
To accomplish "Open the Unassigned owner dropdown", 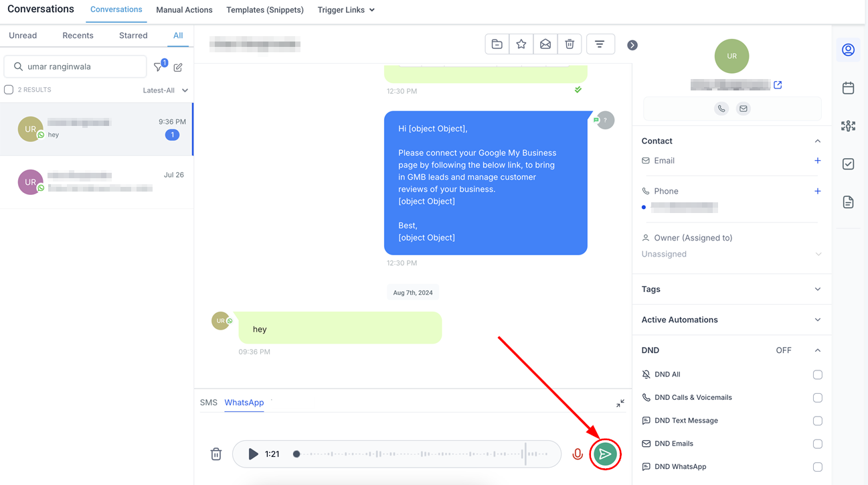I will point(731,254).
